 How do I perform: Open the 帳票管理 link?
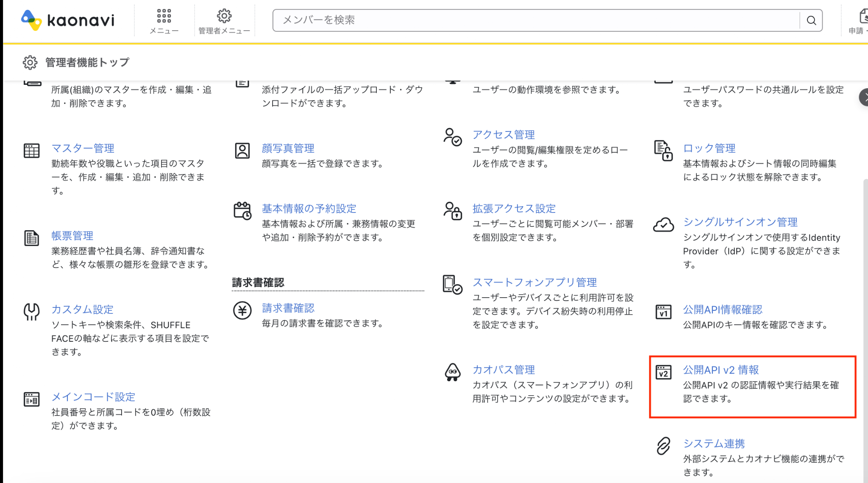(72, 236)
